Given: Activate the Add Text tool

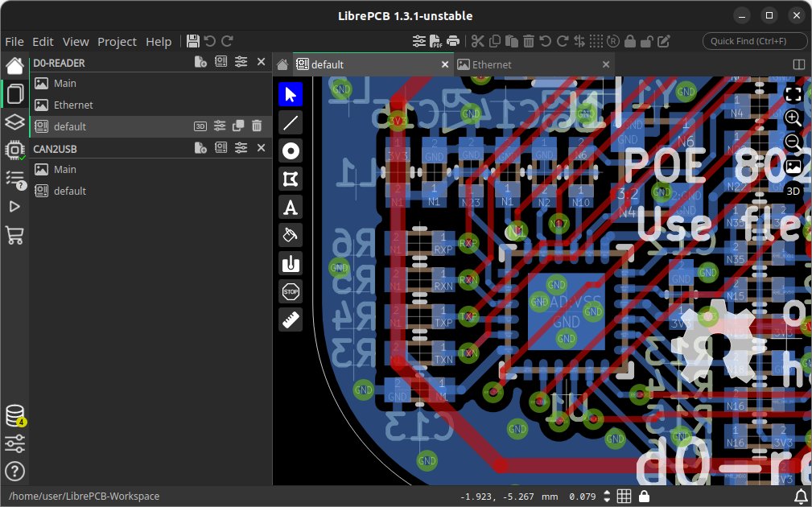Looking at the screenshot, I should tap(290, 207).
